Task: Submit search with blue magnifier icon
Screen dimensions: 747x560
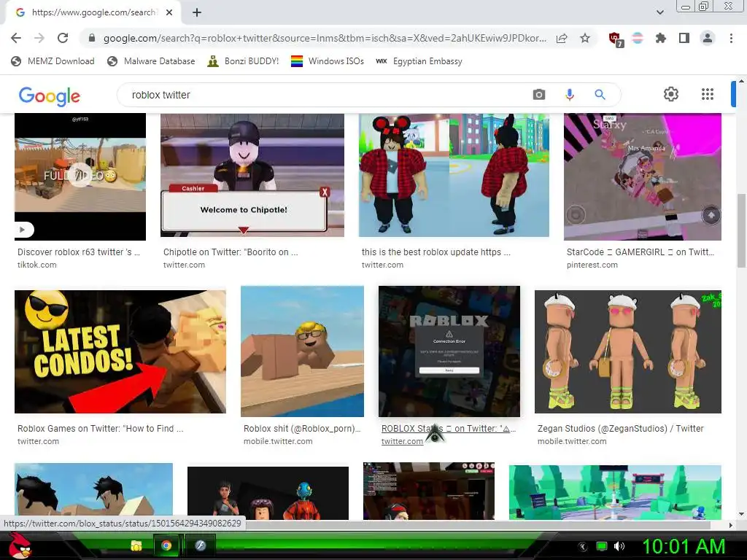Action: click(x=600, y=95)
